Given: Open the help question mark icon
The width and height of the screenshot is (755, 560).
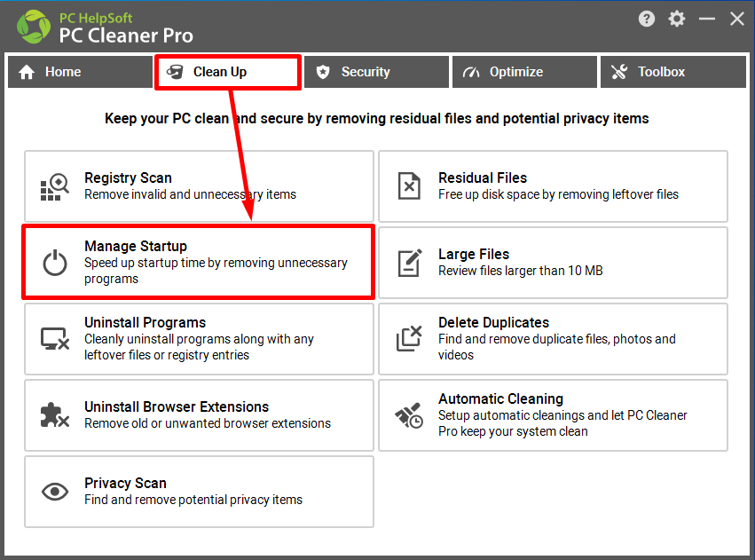Looking at the screenshot, I should click(647, 19).
